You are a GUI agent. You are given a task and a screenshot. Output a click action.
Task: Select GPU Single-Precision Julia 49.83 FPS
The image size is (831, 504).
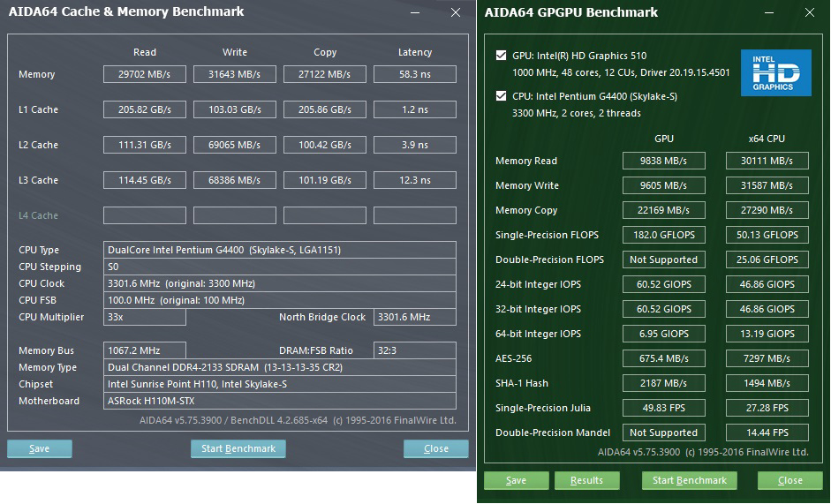point(663,408)
